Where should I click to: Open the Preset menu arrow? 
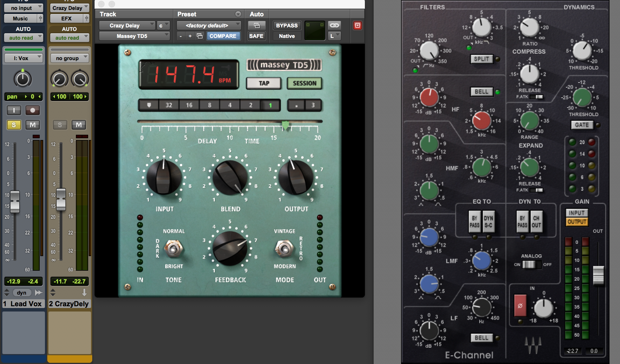[x=238, y=14]
